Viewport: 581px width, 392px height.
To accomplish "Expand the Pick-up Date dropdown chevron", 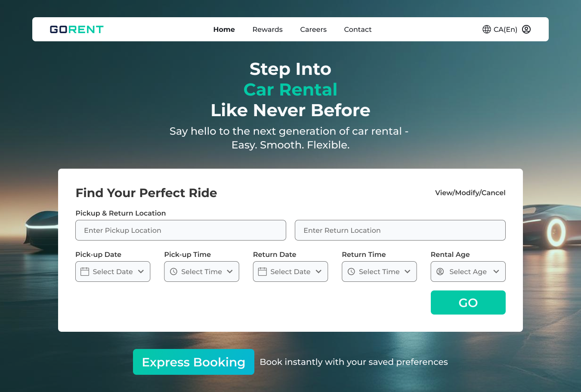I will tap(141, 272).
